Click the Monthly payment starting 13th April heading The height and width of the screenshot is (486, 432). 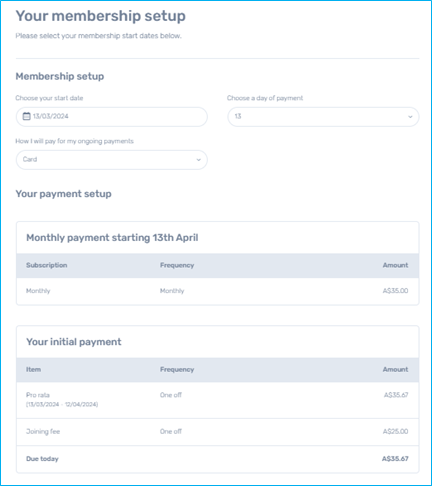[x=112, y=238]
